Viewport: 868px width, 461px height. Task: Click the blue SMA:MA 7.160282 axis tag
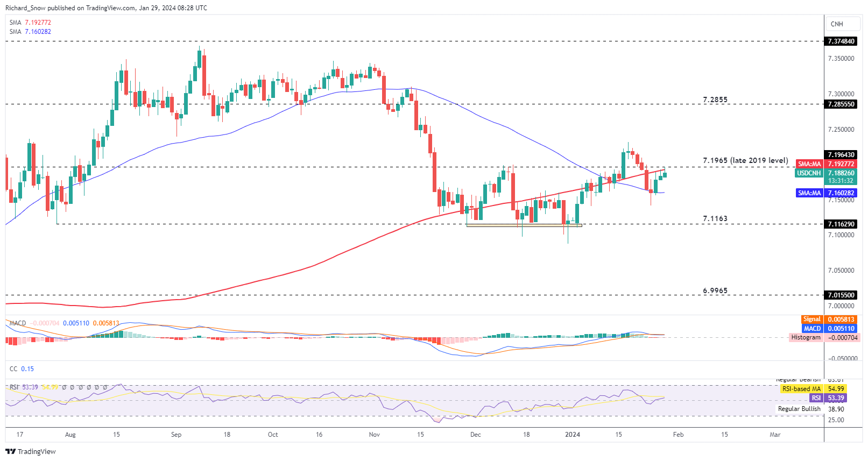pos(826,193)
